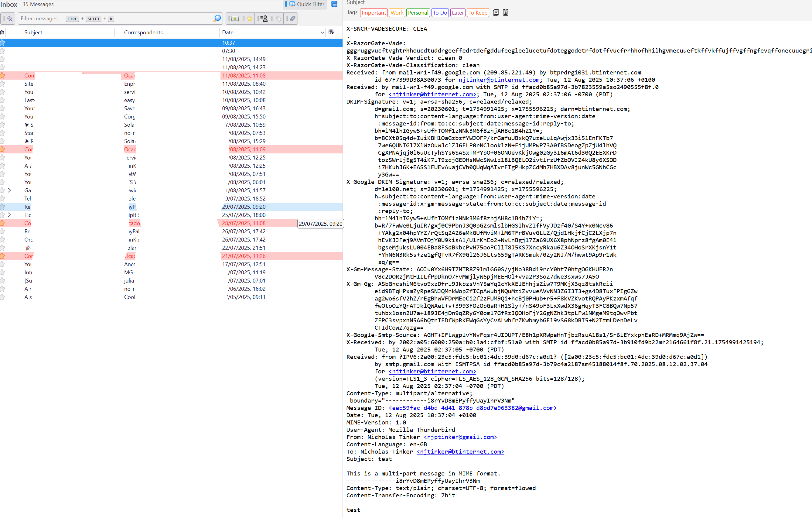
Task: Click the copy icon beside To Keep tag
Action: (x=496, y=12)
